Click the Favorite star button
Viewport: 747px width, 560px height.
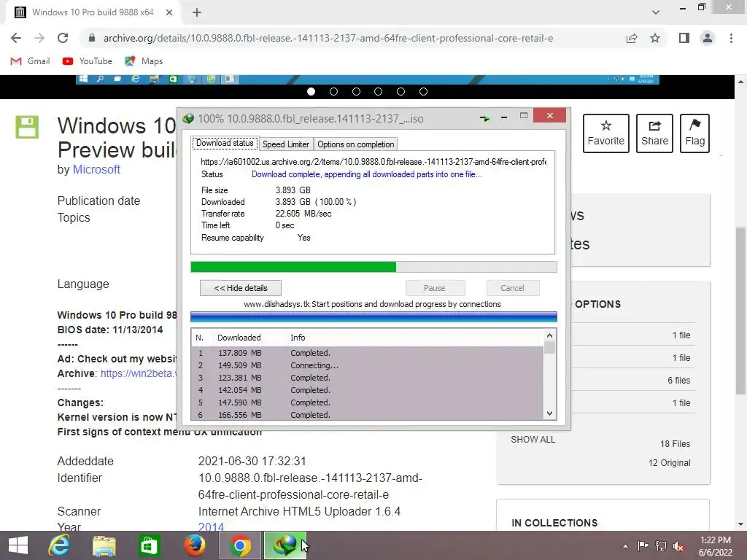click(606, 133)
